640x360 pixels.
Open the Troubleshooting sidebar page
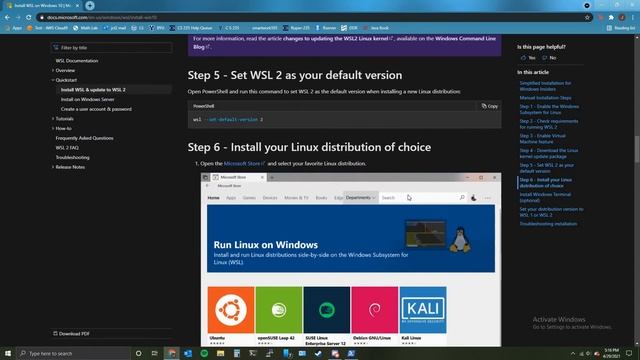72,157
